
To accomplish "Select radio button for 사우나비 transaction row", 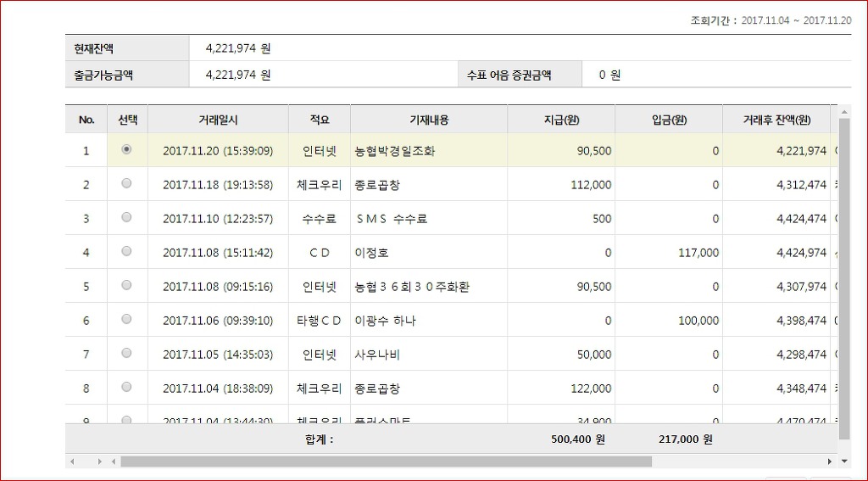I will pyautogui.click(x=127, y=353).
